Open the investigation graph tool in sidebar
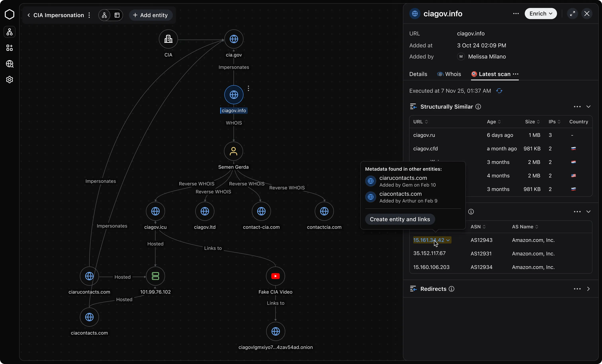The height and width of the screenshot is (364, 602). click(x=10, y=32)
